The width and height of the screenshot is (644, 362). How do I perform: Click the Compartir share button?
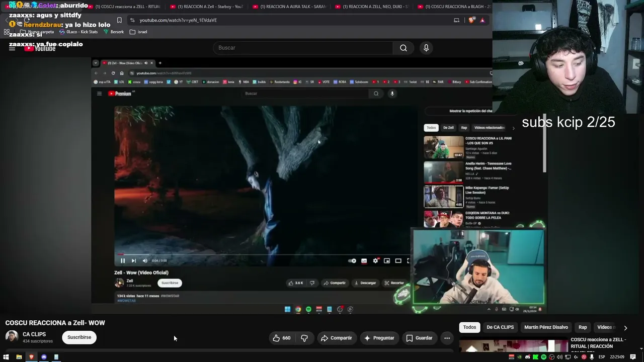pos(336,338)
